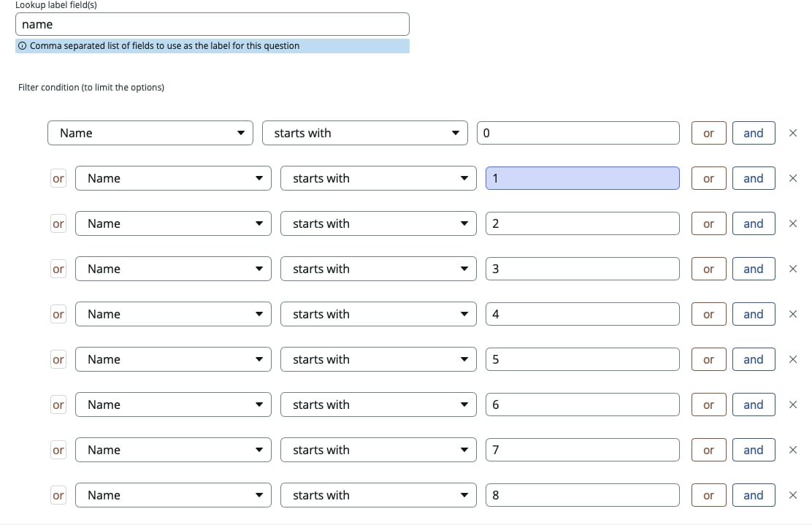Toggle the leading 'or' connector on value 7 row
This screenshot has height=525, width=812.
point(58,450)
